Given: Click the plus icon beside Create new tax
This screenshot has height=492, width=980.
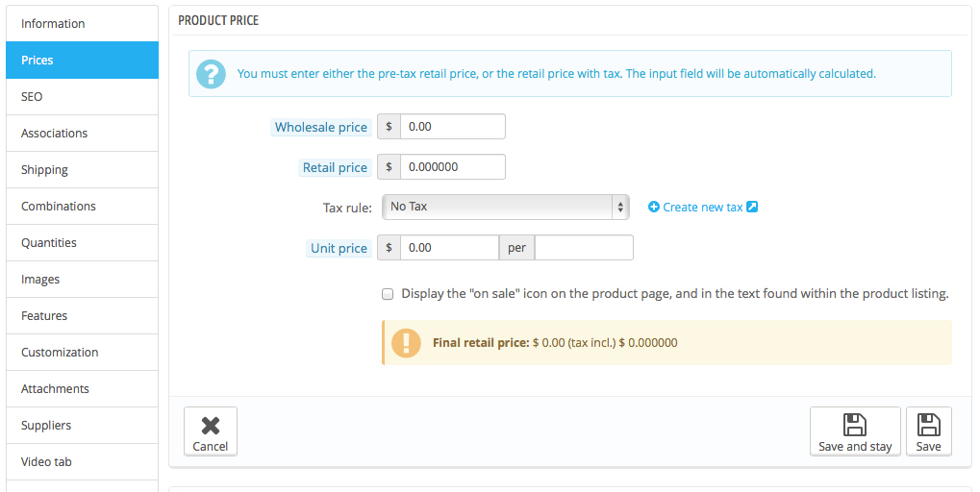Looking at the screenshot, I should coord(654,207).
